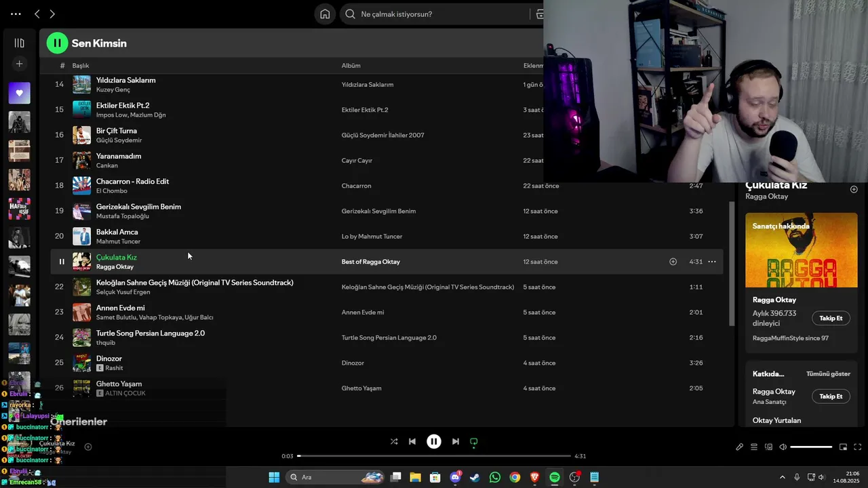Viewport: 868px width, 488px height.
Task: Sort by the Albüm column header
Action: click(351, 66)
